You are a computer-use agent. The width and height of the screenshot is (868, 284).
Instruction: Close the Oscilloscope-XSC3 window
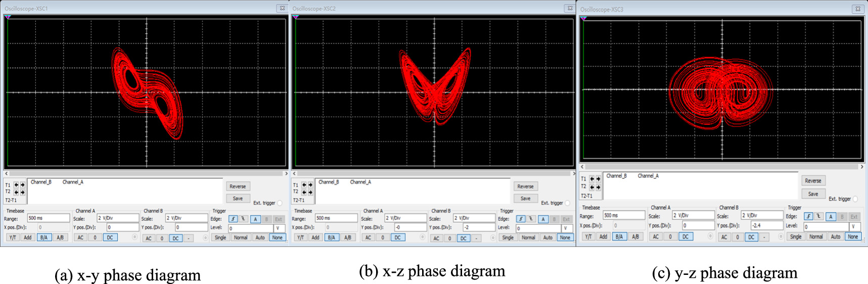(x=857, y=9)
